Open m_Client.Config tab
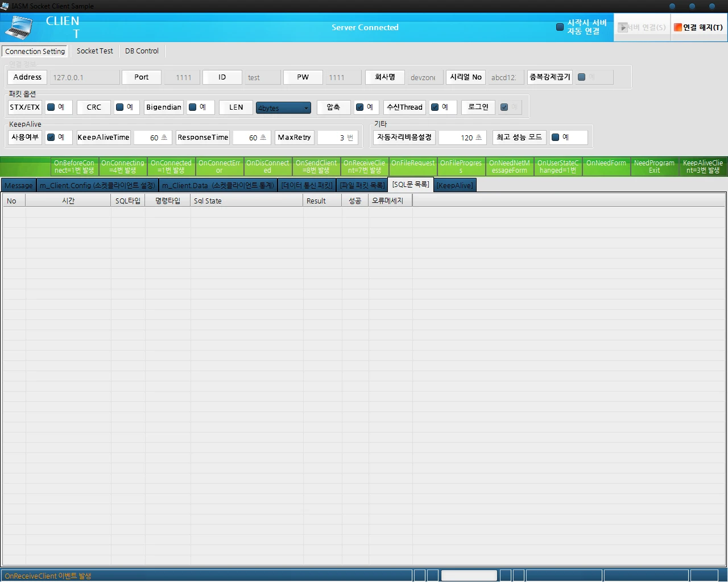 (x=97, y=185)
